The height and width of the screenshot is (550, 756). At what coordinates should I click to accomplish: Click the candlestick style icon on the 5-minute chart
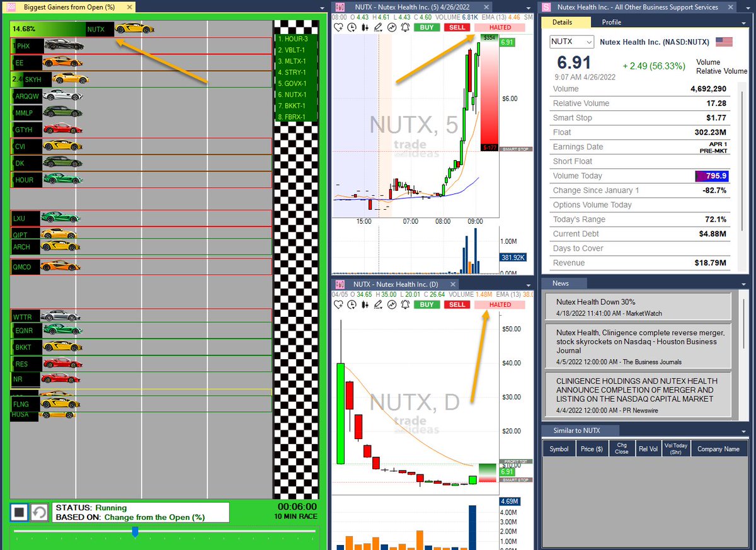coord(365,28)
